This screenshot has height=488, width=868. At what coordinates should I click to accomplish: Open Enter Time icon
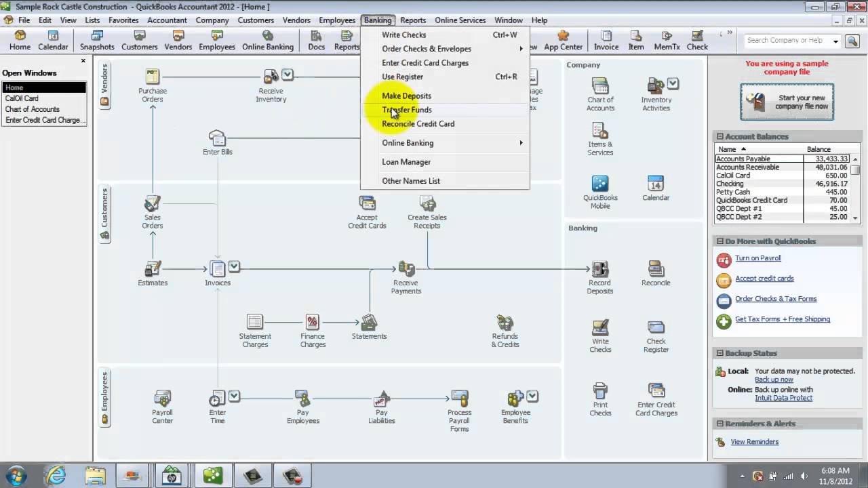click(217, 398)
